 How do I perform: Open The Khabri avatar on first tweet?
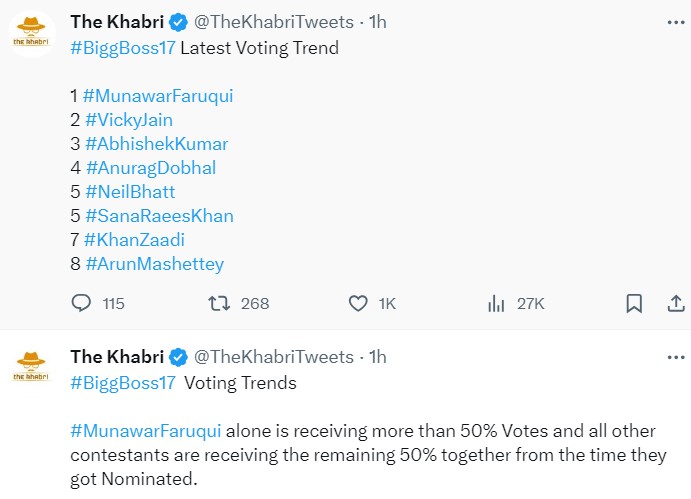pos(32,33)
